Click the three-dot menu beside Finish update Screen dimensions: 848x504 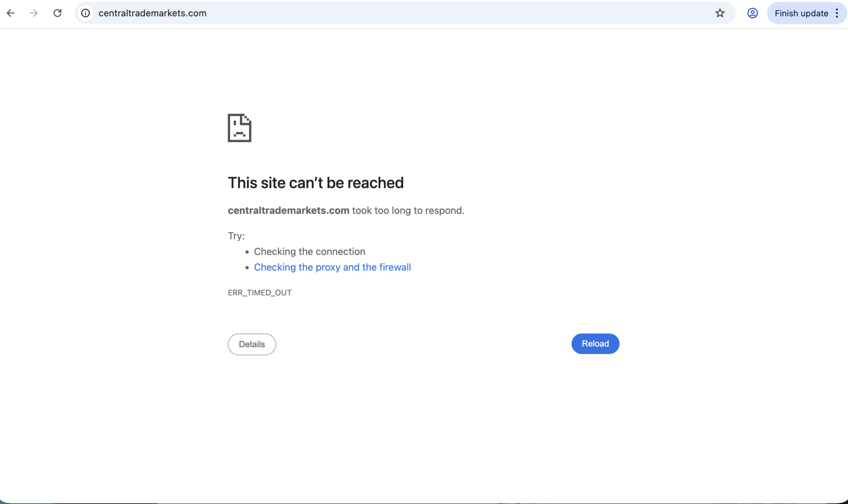coord(837,13)
